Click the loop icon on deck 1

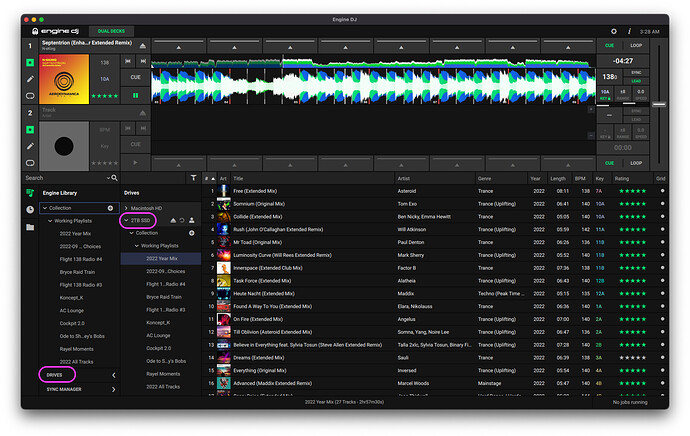point(30,95)
